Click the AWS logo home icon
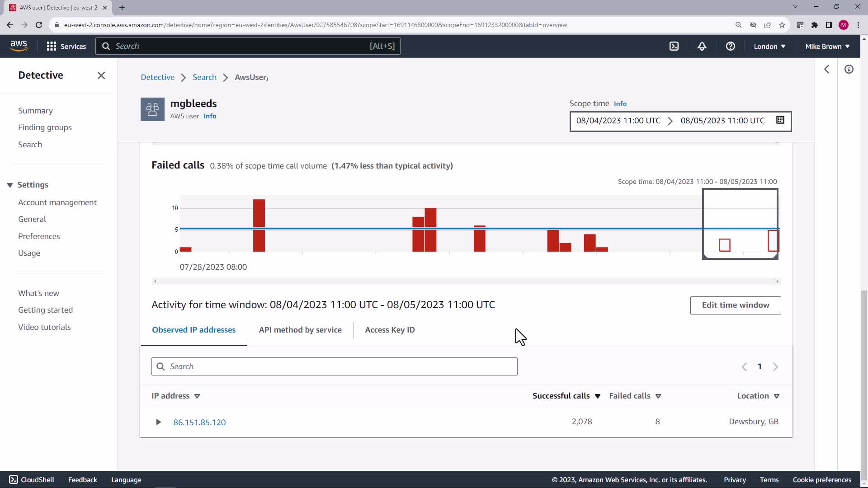868x488 pixels. tap(19, 46)
